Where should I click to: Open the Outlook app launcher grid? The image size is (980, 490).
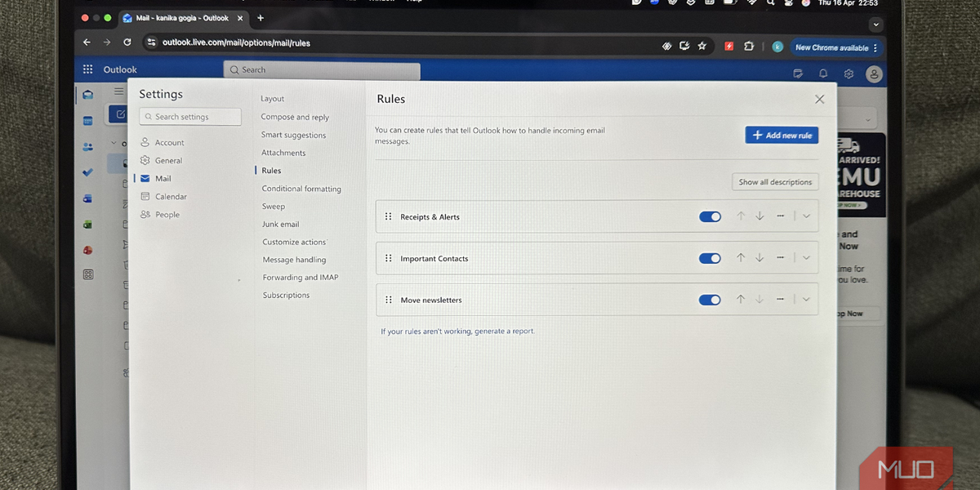(87, 70)
